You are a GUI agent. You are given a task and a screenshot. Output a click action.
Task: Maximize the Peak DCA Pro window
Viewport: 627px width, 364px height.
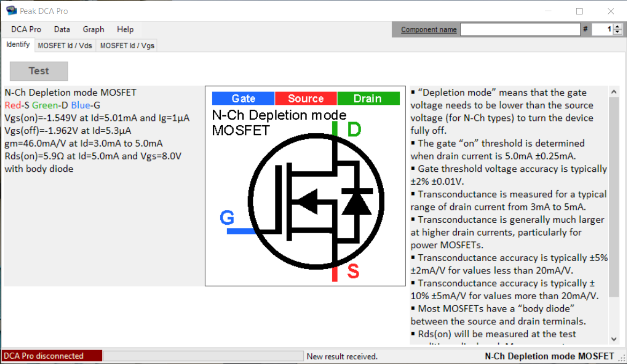[579, 11]
